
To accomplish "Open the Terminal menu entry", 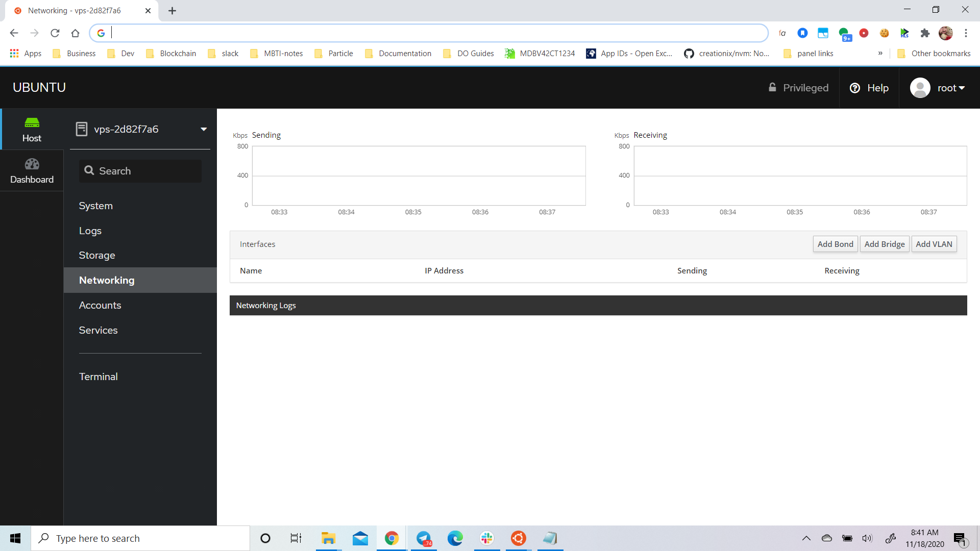I will coord(98,377).
